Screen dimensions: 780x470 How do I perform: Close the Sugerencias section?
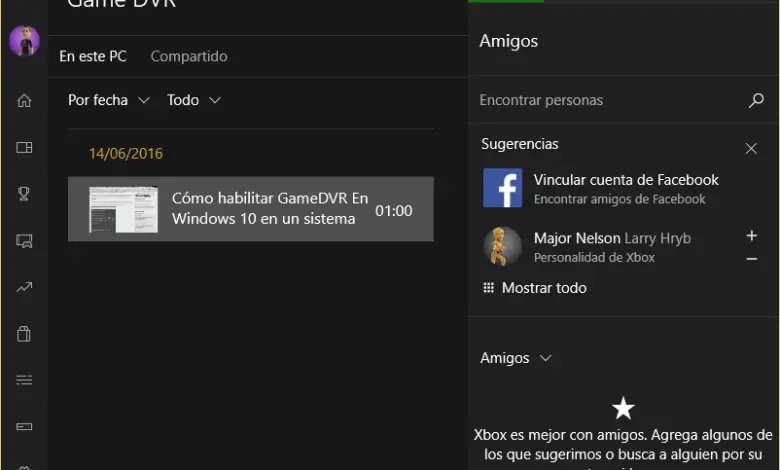tap(751, 148)
